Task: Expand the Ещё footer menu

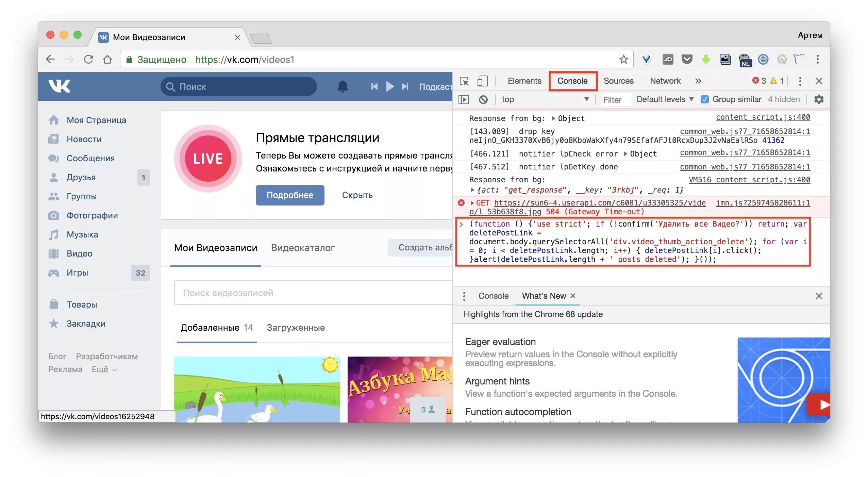Action: click(104, 369)
